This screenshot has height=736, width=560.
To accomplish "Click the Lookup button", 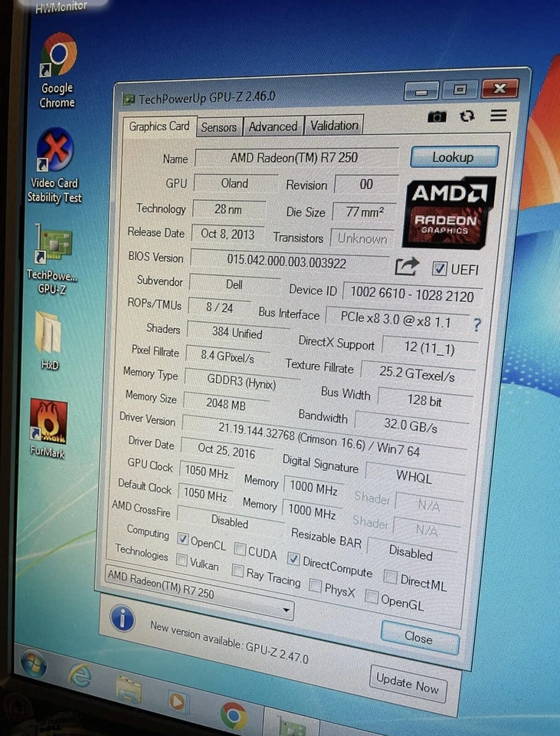I will (x=454, y=157).
